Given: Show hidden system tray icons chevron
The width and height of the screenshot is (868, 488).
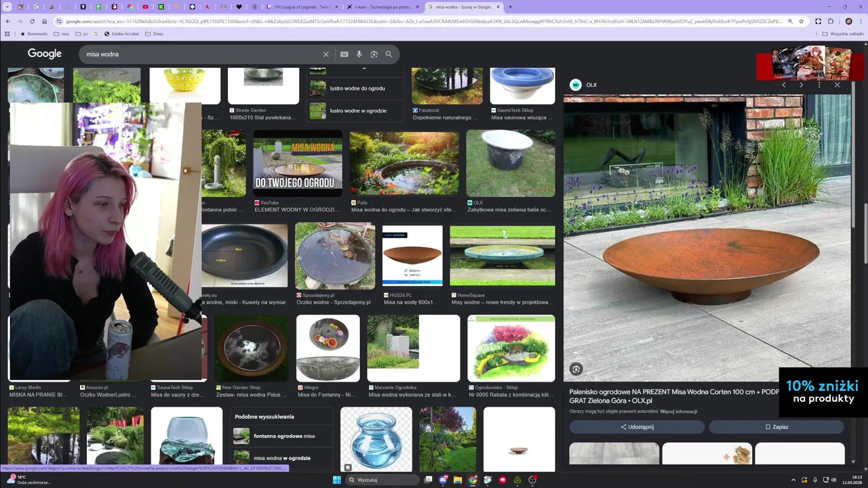Looking at the screenshot, I should point(794,480).
